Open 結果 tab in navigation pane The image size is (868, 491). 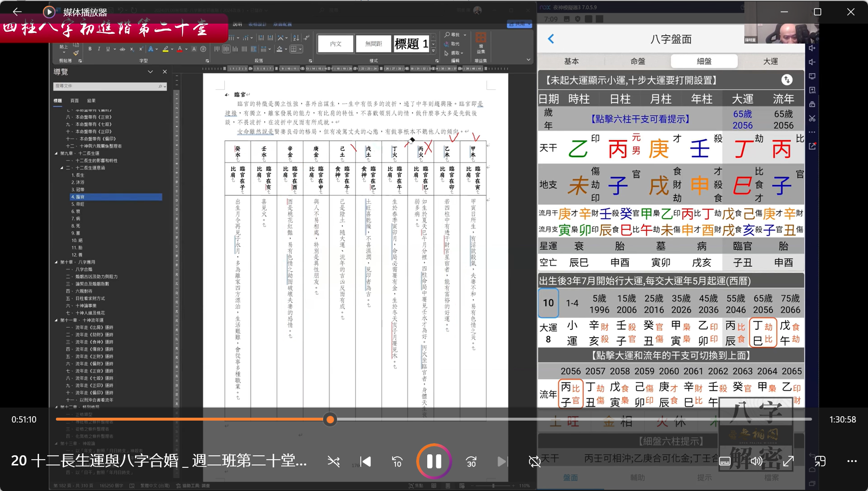(x=91, y=100)
